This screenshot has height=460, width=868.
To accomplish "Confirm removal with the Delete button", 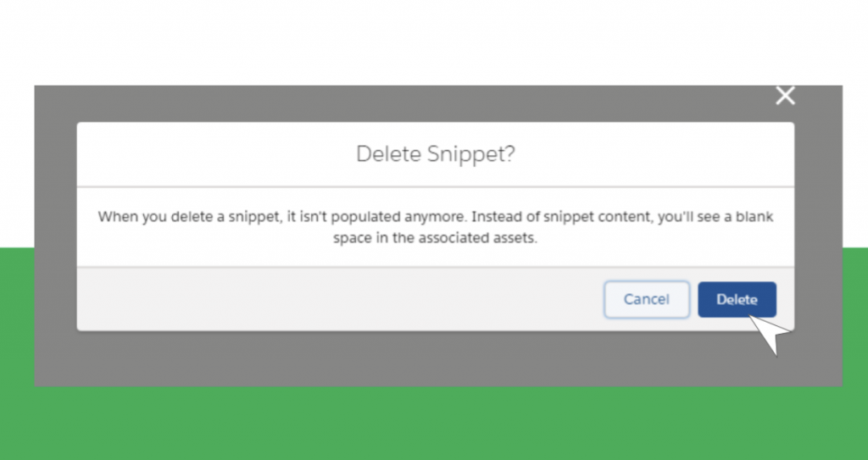I will coord(737,300).
